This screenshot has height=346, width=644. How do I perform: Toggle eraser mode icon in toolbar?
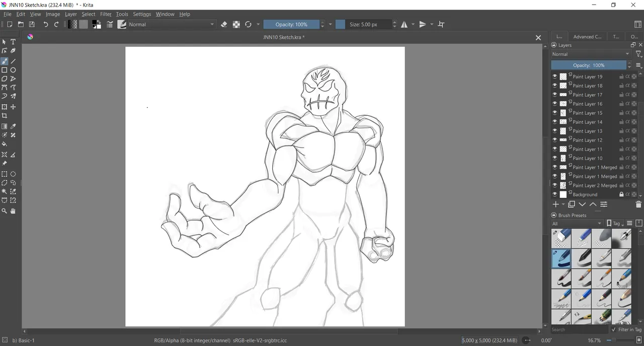pyautogui.click(x=224, y=24)
